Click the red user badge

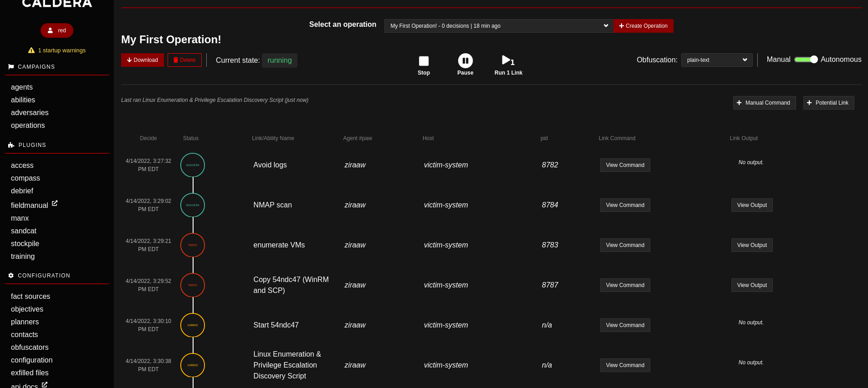click(57, 30)
